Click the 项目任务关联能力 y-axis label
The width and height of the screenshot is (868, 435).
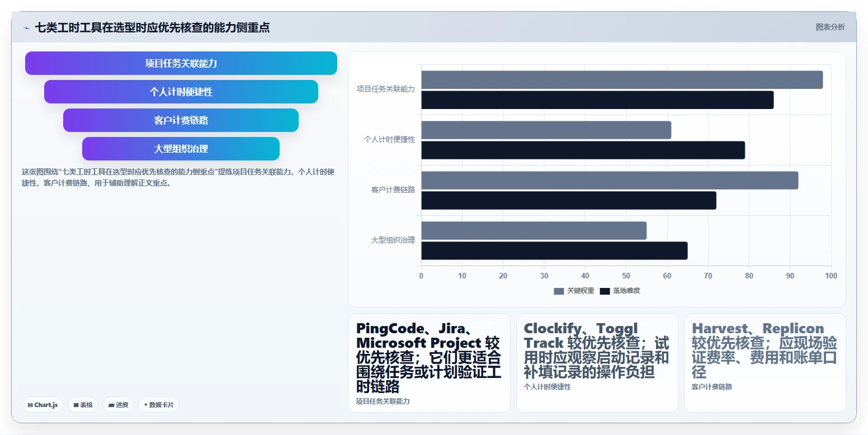pos(386,89)
